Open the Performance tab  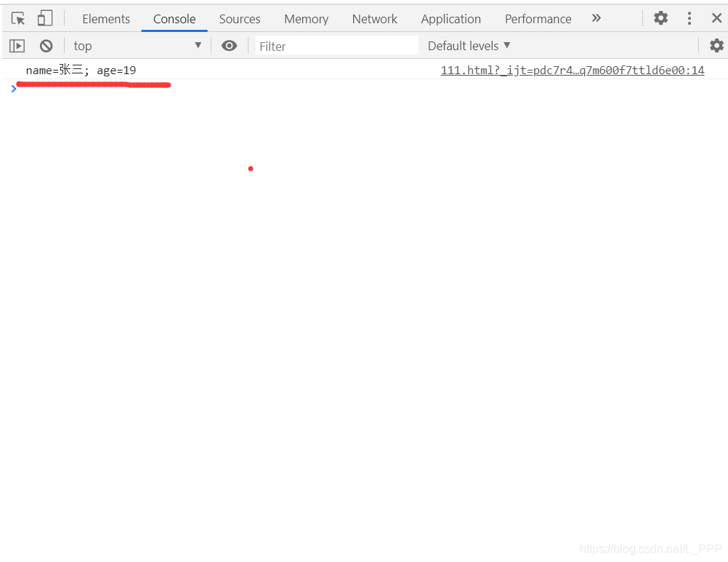click(538, 19)
